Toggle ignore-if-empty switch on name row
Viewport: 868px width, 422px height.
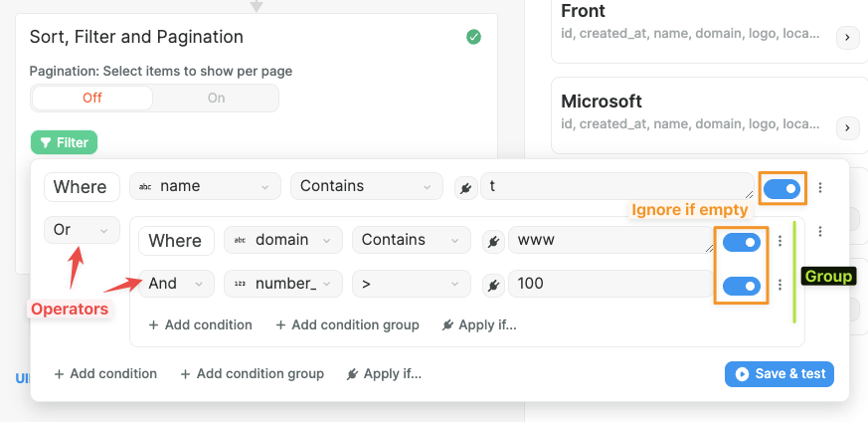click(x=781, y=188)
